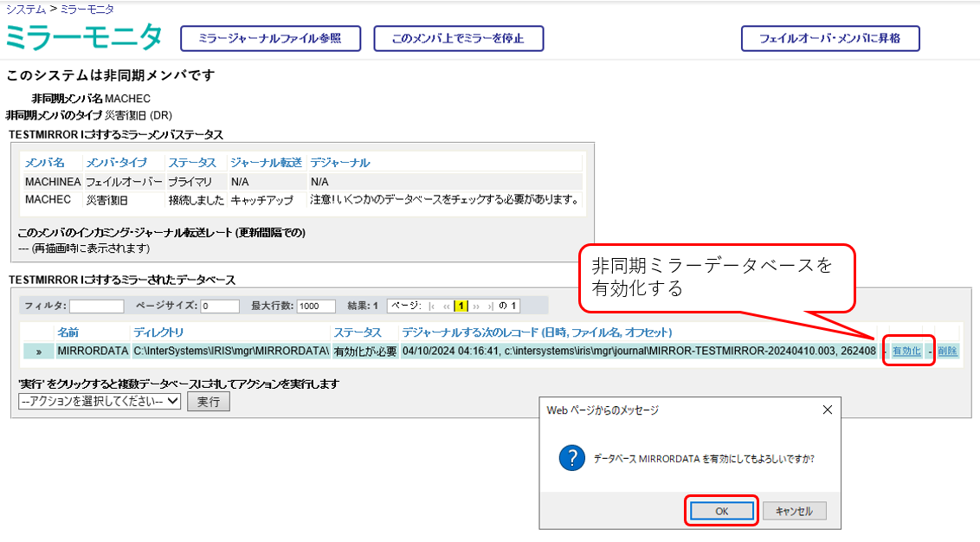Go to previous page pager icon
This screenshot has width=980, height=542.
click(447, 306)
